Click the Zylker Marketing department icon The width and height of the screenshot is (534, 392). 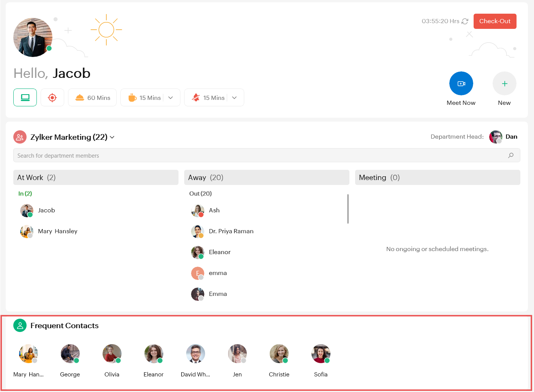pyautogui.click(x=20, y=137)
